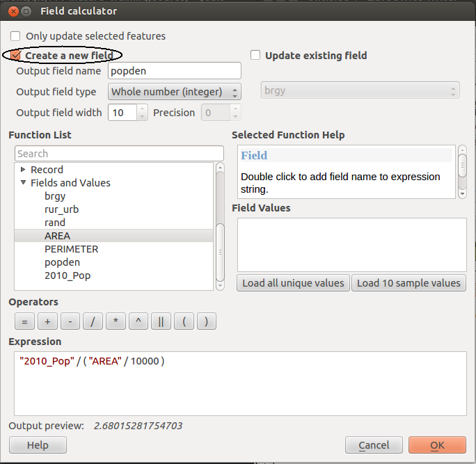The height and width of the screenshot is (464, 476).
Task: Click the help panel scrollbar down arrow
Action: click(462, 193)
